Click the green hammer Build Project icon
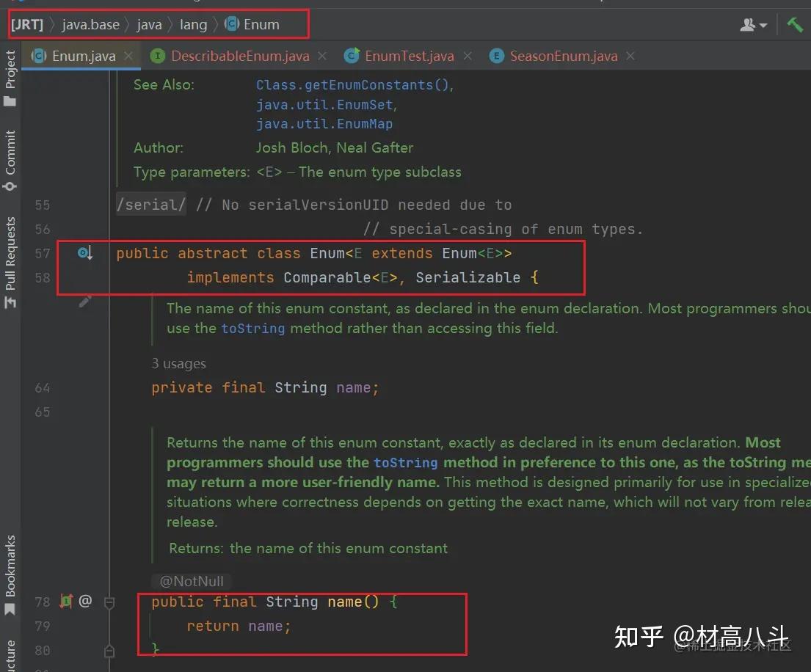The image size is (811, 672). [x=794, y=24]
